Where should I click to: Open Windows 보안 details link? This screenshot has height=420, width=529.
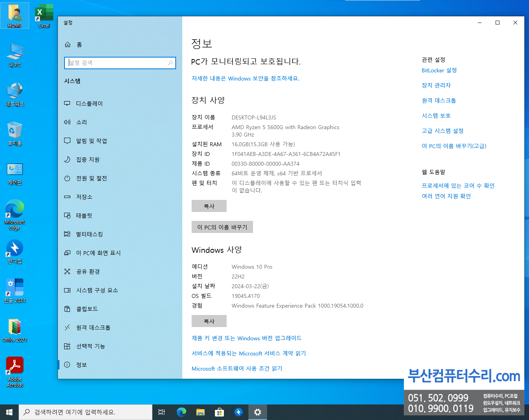click(245, 78)
